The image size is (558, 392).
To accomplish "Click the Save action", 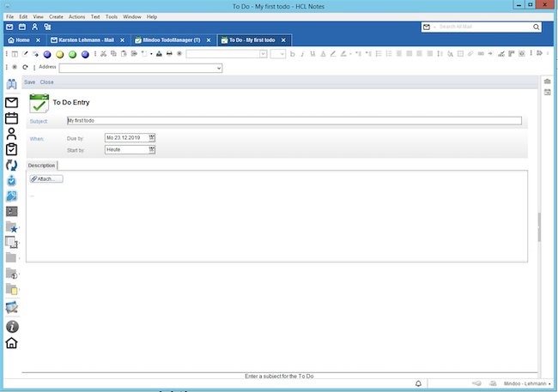I will [29, 82].
